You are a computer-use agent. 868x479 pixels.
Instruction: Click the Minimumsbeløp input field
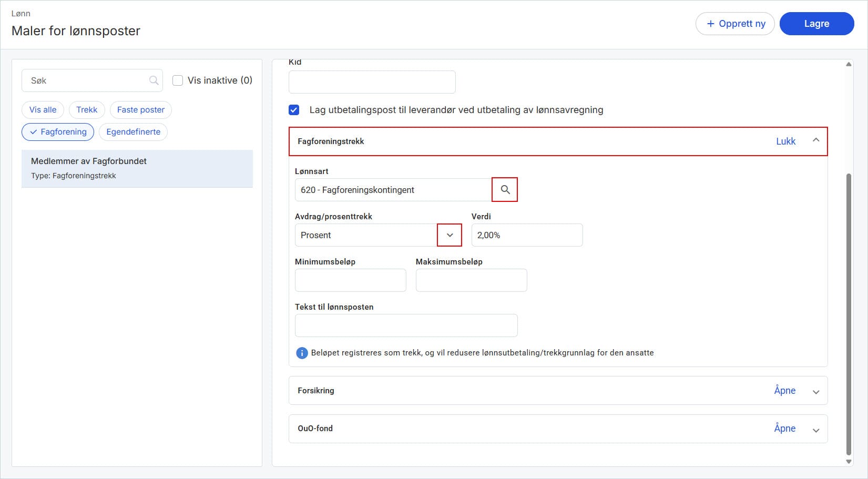351,280
